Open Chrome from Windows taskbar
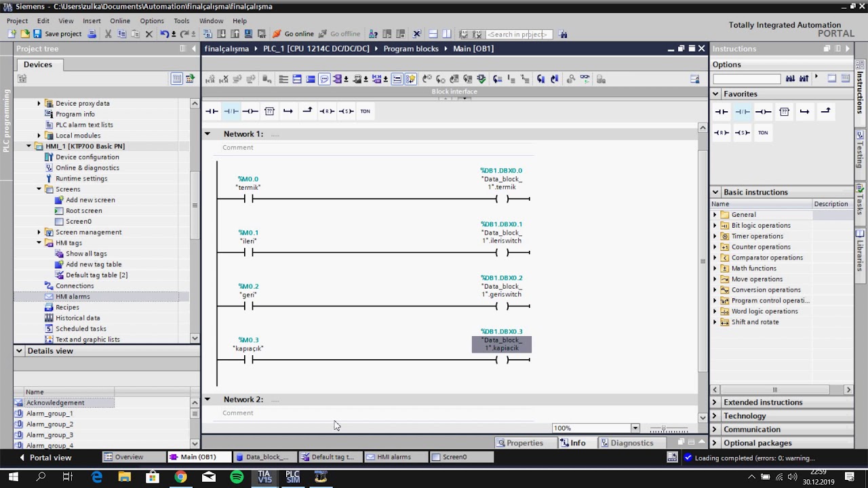Viewport: 868px width, 488px height. click(x=180, y=477)
